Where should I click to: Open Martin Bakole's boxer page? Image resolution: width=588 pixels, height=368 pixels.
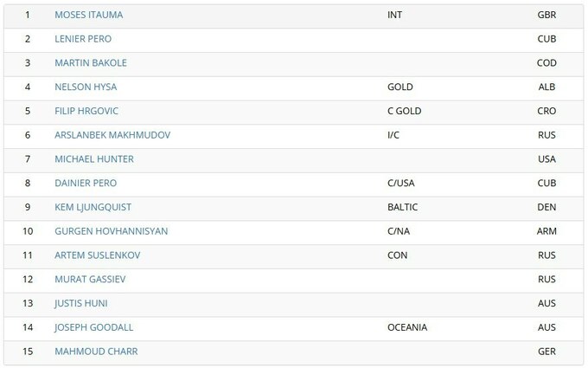pyautogui.click(x=91, y=63)
